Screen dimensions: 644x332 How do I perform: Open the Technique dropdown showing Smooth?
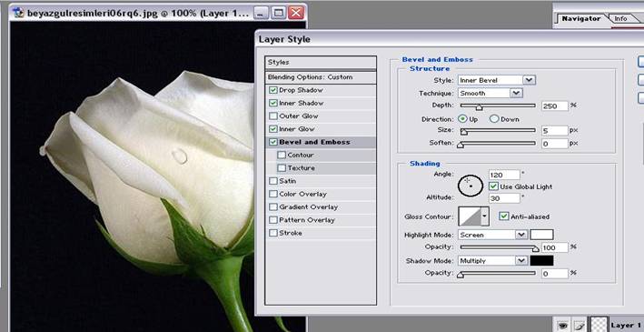point(490,94)
